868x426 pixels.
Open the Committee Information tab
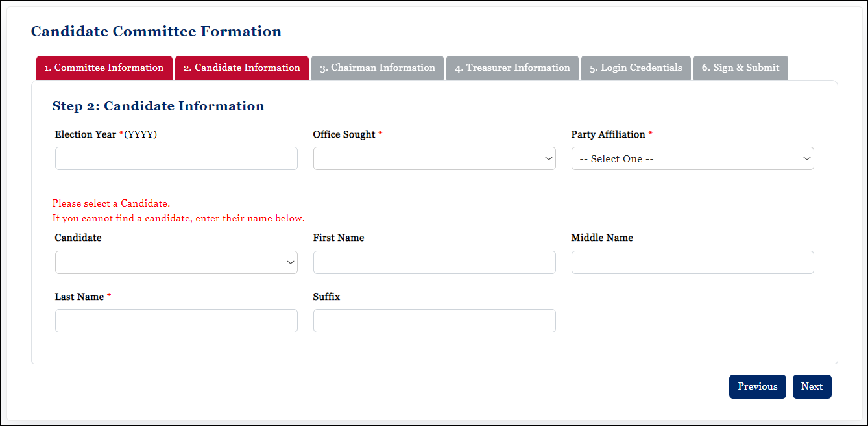(x=104, y=68)
